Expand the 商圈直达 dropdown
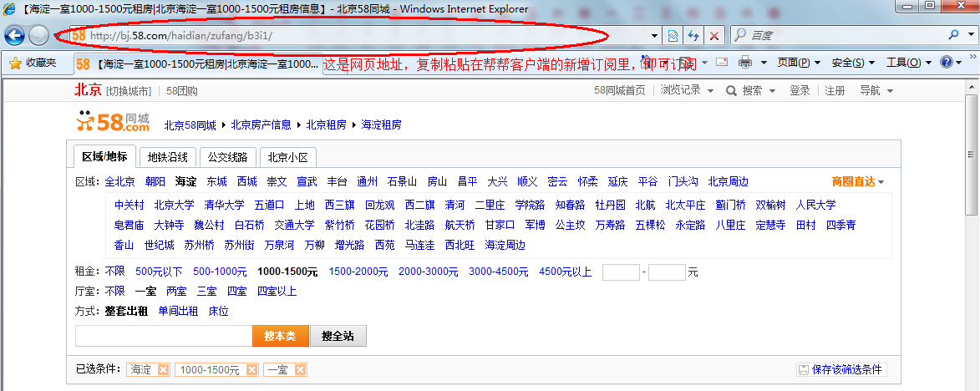 pos(858,181)
